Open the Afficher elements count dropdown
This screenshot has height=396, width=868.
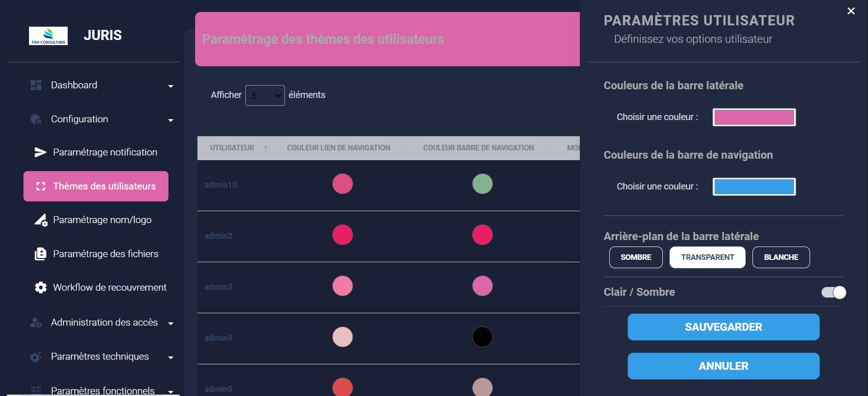point(265,95)
